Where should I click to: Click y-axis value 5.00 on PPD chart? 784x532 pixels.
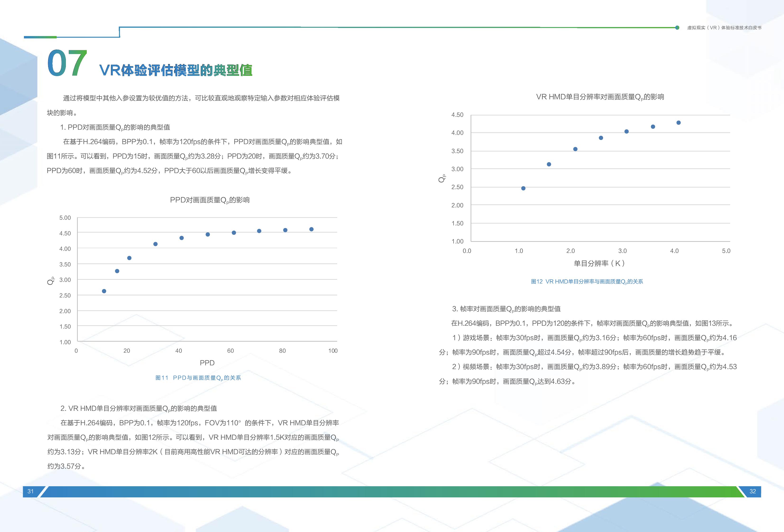[65, 218]
